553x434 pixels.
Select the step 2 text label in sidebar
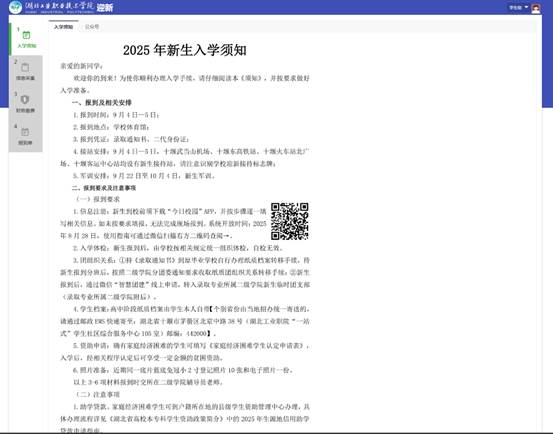(25, 78)
